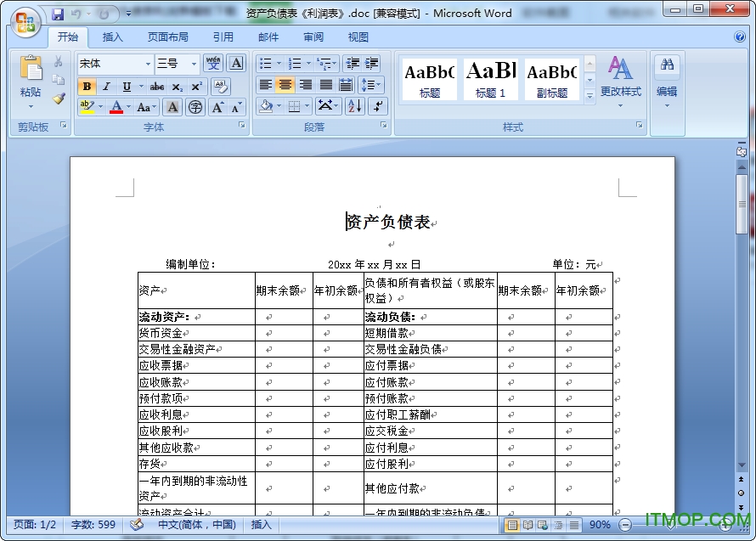Open the 审阅 ribbon tab
Image resolution: width=756 pixels, height=541 pixels.
pos(313,37)
